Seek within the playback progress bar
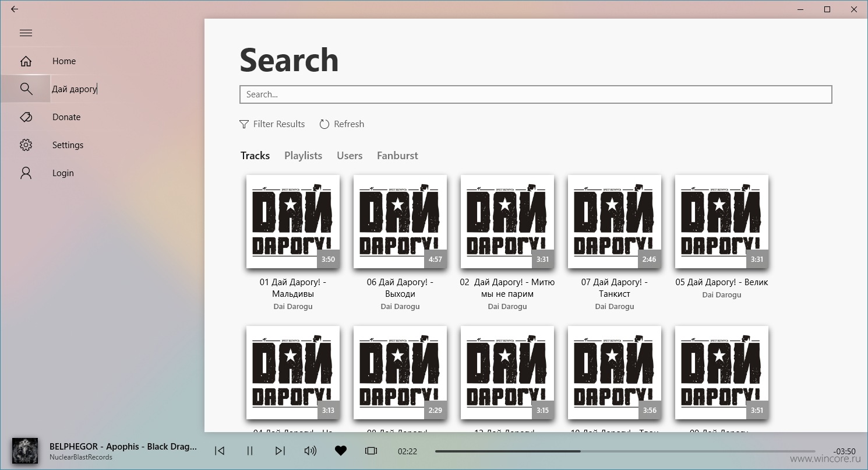The image size is (868, 470). [625, 451]
